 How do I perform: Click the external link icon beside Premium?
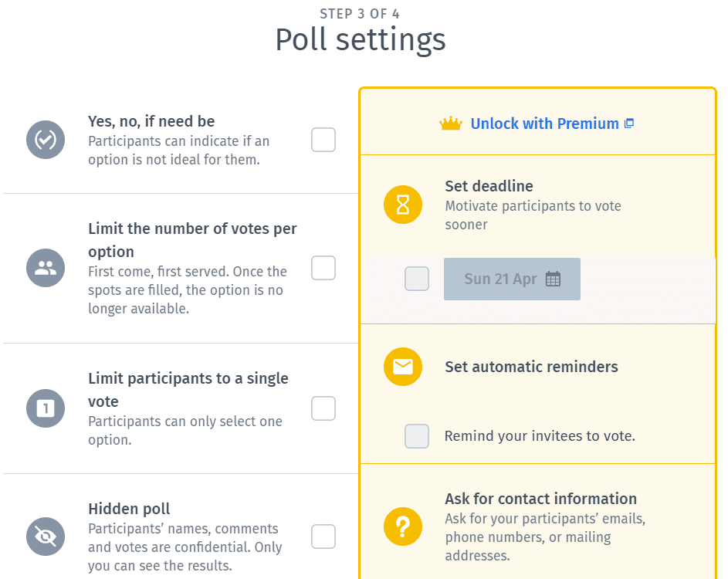(629, 124)
